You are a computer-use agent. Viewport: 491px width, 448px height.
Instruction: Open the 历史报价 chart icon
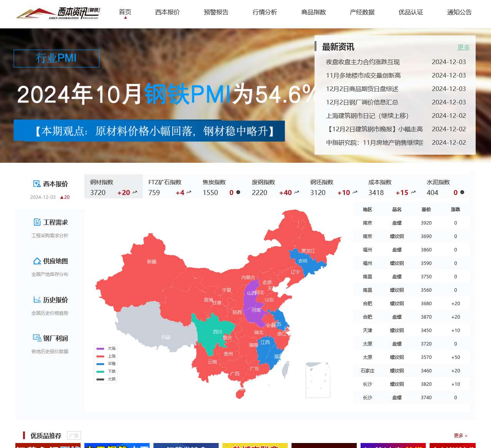tap(37, 299)
